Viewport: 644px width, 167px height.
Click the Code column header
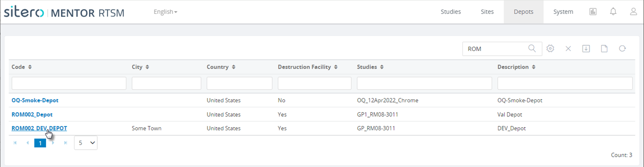[18, 67]
